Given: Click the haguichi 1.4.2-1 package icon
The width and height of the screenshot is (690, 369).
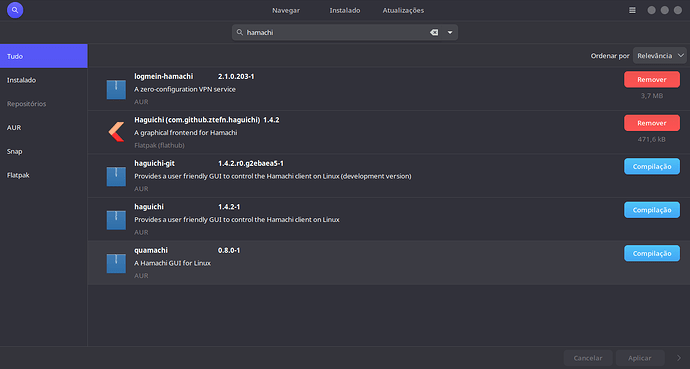Looking at the screenshot, I should [x=116, y=219].
